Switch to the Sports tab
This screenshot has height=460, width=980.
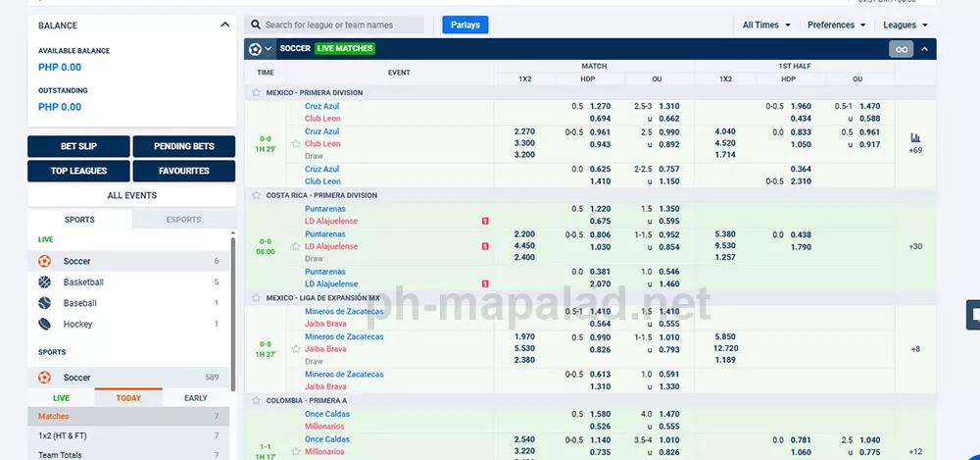tap(80, 220)
